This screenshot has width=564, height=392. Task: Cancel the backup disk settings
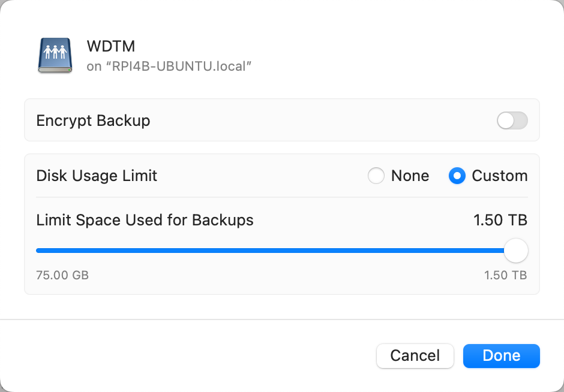coord(415,355)
